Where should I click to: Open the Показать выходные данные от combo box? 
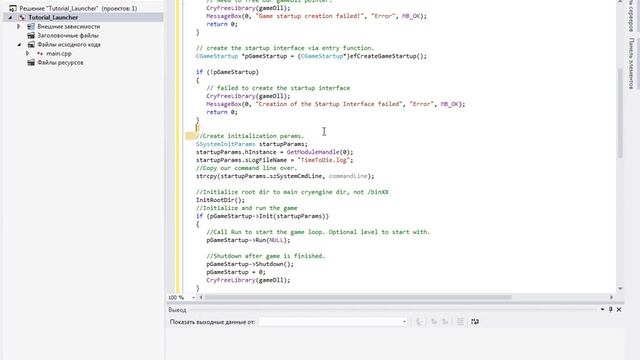point(333,322)
